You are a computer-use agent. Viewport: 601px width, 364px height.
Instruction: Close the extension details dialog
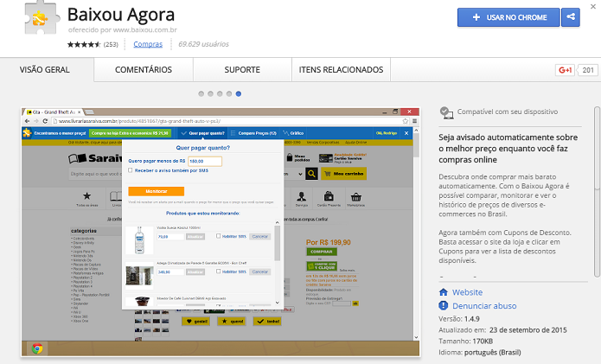pos(593,7)
